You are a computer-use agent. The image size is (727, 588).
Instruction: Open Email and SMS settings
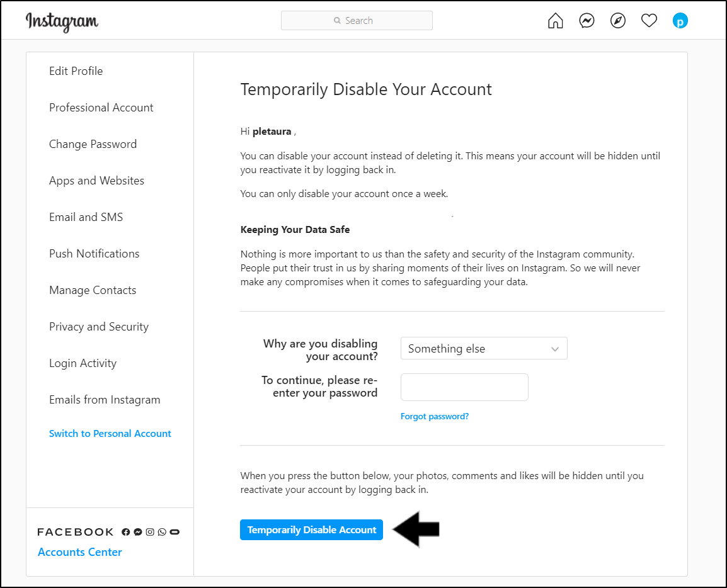pyautogui.click(x=86, y=217)
